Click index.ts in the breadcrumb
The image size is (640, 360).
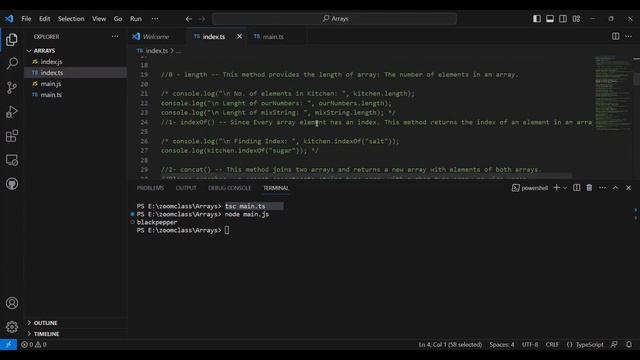(157, 51)
